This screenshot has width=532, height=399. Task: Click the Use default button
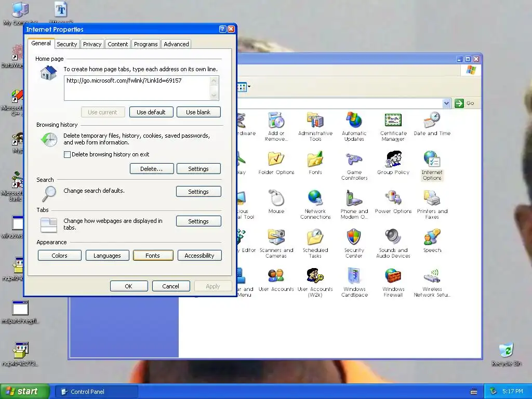(151, 112)
